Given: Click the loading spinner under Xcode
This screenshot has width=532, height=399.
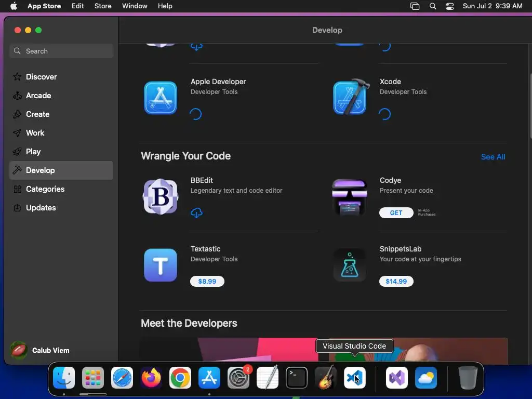Looking at the screenshot, I should [x=385, y=114].
